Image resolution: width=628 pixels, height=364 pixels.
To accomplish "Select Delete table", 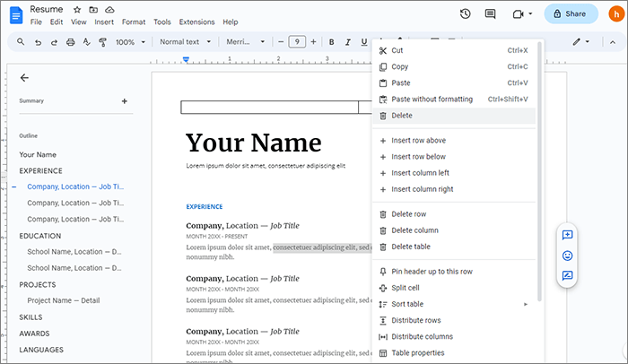I will (x=454, y=247).
